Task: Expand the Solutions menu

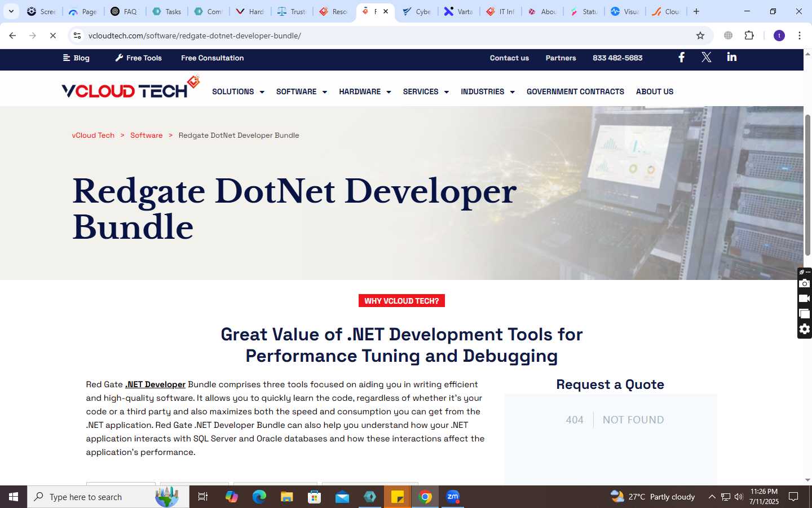Action: pos(238,91)
